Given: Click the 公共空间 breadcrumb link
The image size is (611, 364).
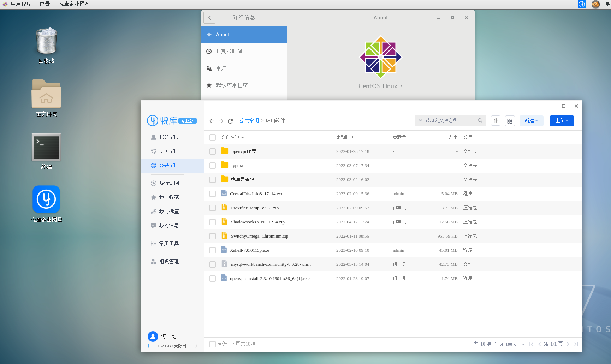Looking at the screenshot, I should [249, 121].
